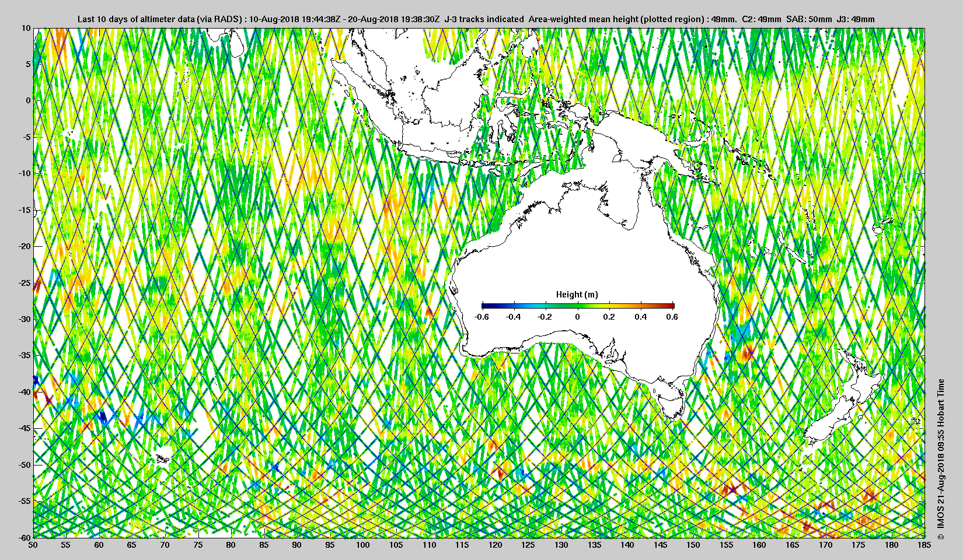This screenshot has width=963, height=560.
Task: Click longitude axis label '85'
Action: (x=264, y=545)
